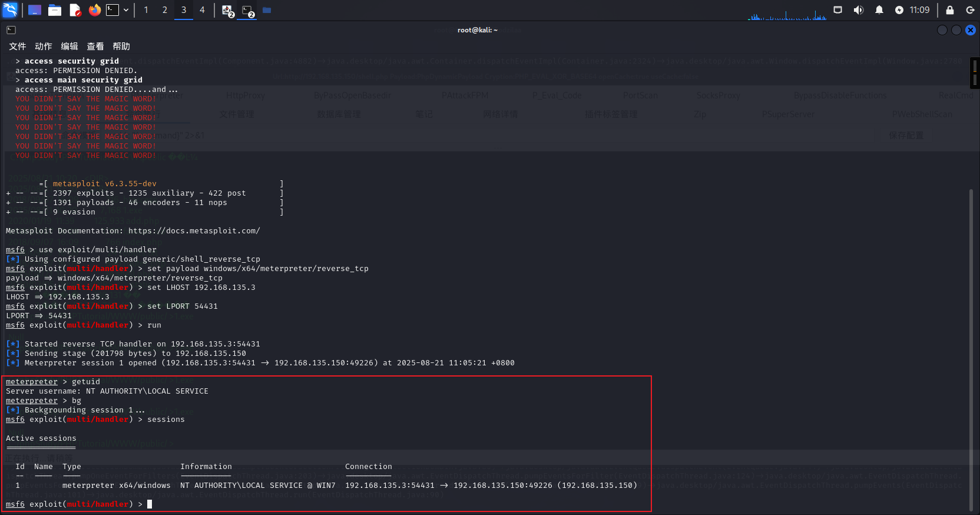Minimize the terminal window
The height and width of the screenshot is (515, 980).
942,30
